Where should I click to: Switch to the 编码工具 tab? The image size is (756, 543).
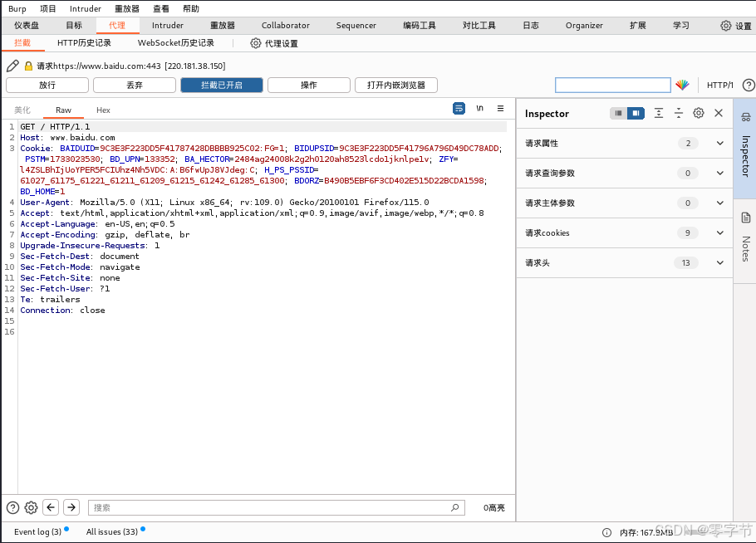pyautogui.click(x=420, y=26)
